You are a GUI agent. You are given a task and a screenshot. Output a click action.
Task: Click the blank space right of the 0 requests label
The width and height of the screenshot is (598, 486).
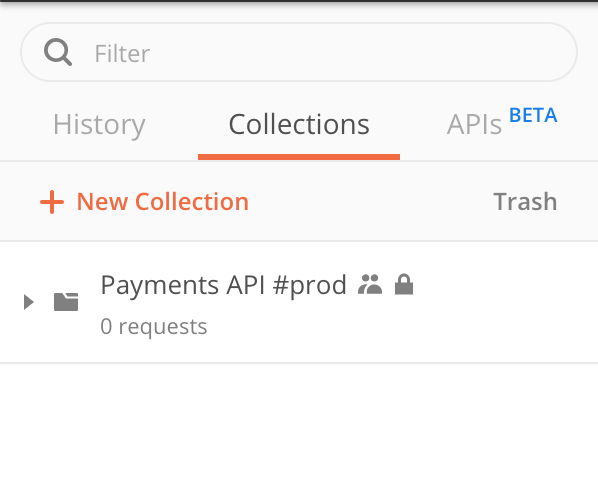[x=400, y=327]
